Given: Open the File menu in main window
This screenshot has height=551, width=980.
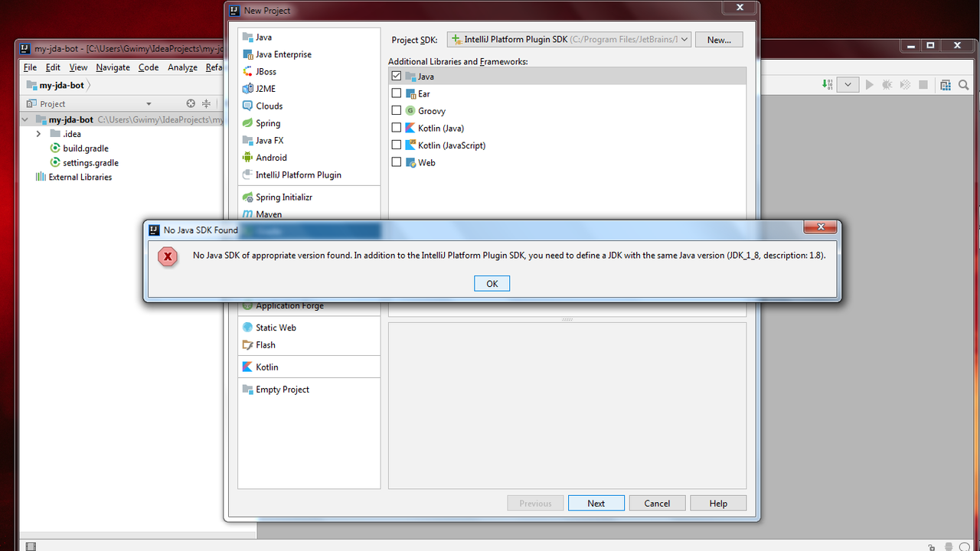Looking at the screenshot, I should coord(30,67).
